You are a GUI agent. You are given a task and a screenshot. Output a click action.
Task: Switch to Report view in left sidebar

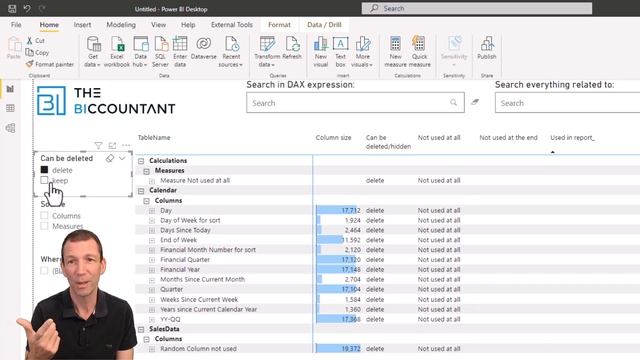pyautogui.click(x=10, y=89)
